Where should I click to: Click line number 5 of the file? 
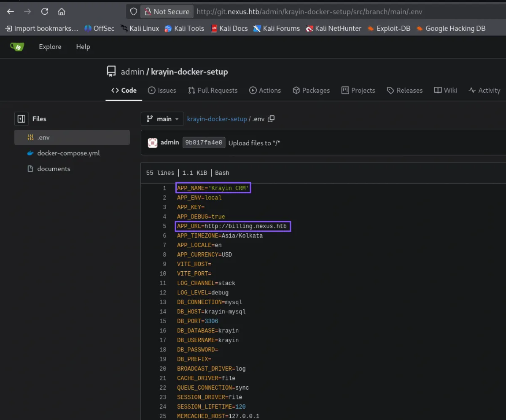tap(164, 226)
